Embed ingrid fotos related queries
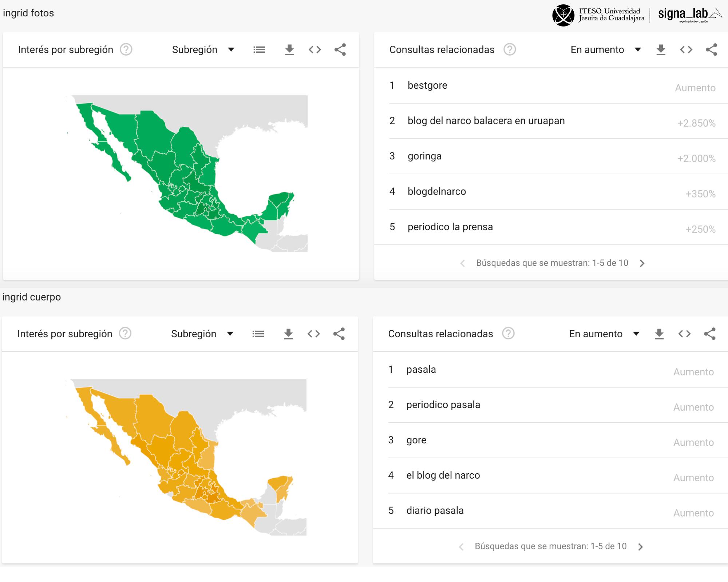Screen dimensions: 728x582 point(686,49)
